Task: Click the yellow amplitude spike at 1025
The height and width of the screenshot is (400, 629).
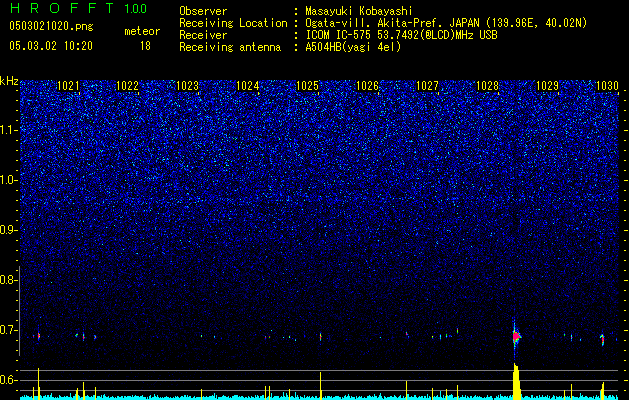Action: [x=321, y=386]
